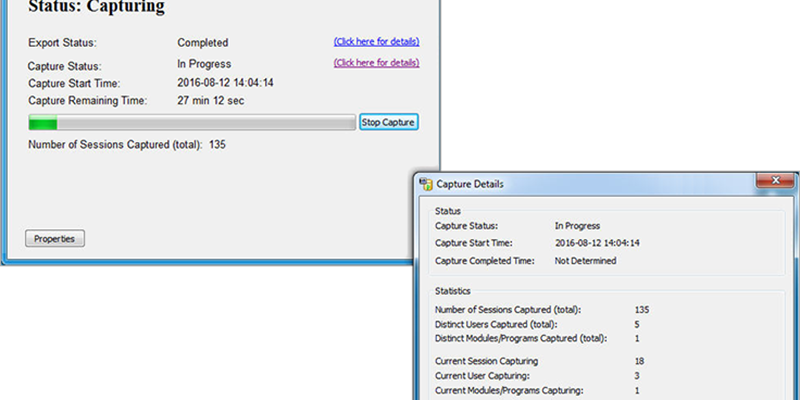Click Current Session Capturing value 18
Viewport: 800px width, 400px height.
[x=640, y=360]
